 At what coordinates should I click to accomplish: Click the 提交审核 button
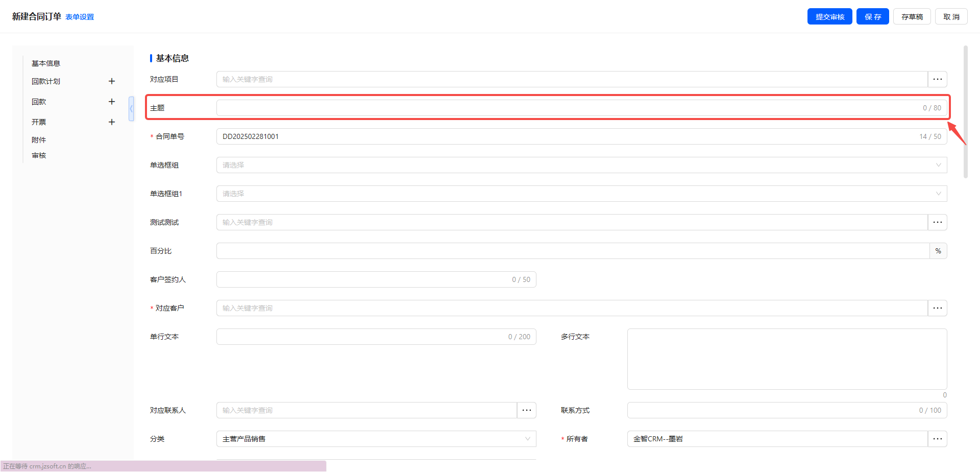(x=830, y=16)
